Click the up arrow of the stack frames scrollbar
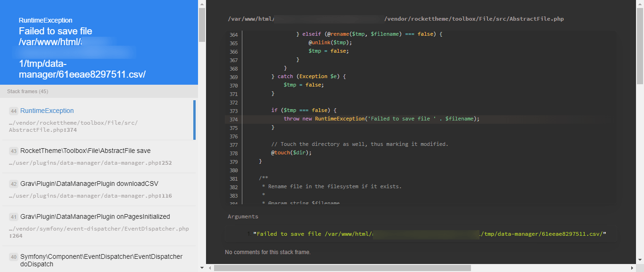This screenshot has width=644, height=272. (202, 4)
